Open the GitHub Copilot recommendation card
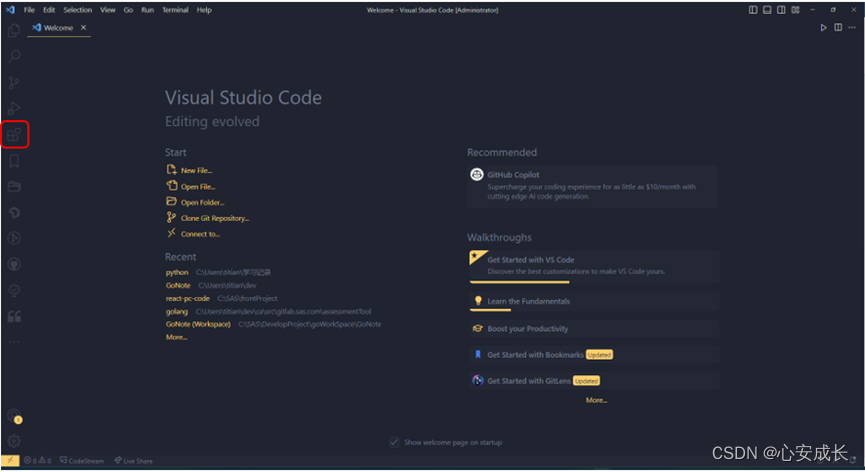Image resolution: width=865 pixels, height=472 pixels. (x=592, y=186)
